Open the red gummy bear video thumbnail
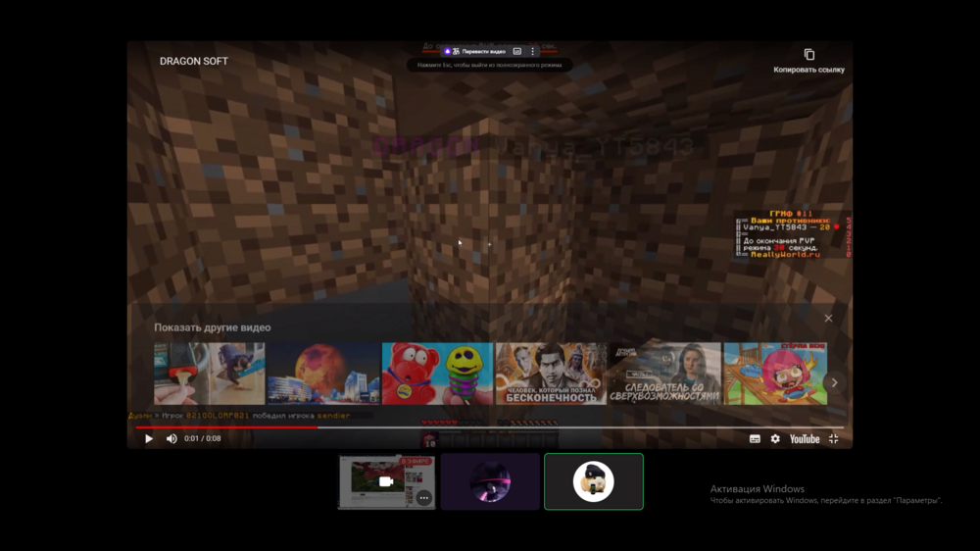 click(x=437, y=374)
